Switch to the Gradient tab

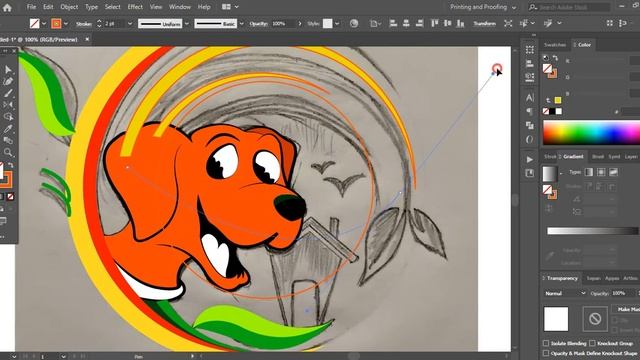point(573,157)
